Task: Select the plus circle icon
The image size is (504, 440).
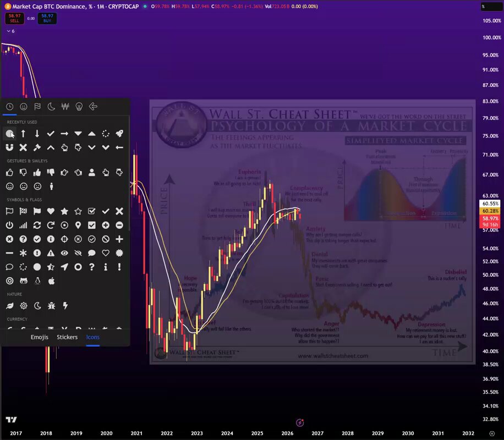Action: 106,226
